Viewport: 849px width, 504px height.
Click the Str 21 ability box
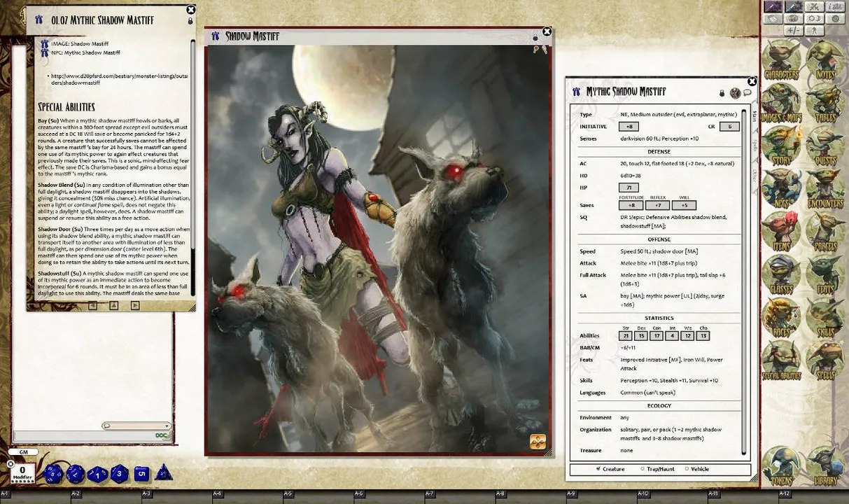(626, 336)
